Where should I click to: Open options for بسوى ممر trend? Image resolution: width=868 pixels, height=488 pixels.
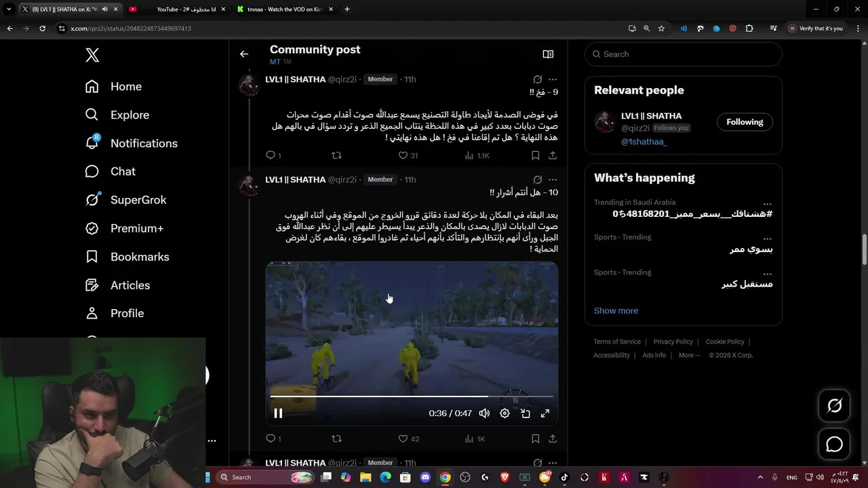click(767, 239)
